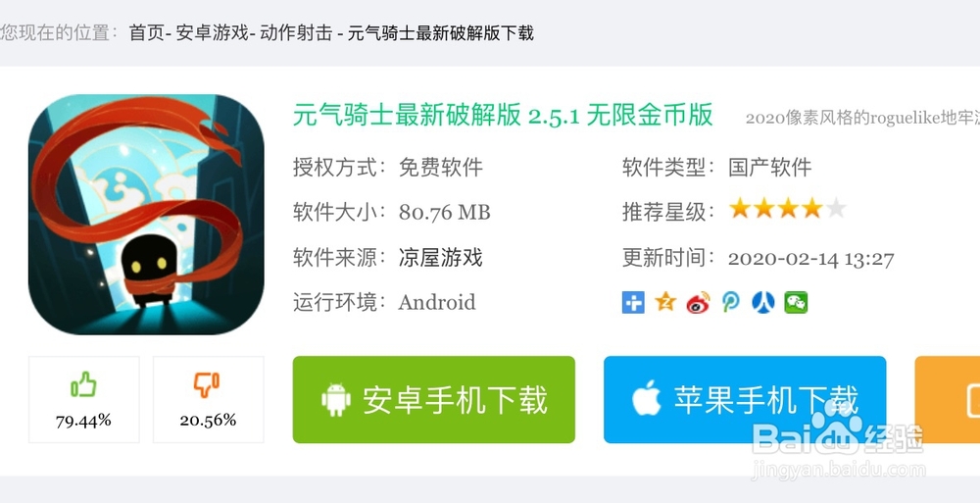980x503 pixels.
Task: Share via the blue plus share icon
Action: click(x=632, y=303)
